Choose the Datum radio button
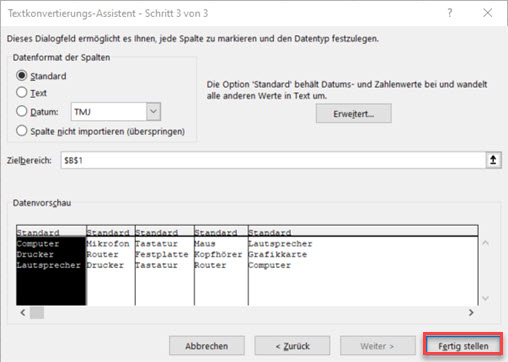The image size is (508, 362). [22, 111]
